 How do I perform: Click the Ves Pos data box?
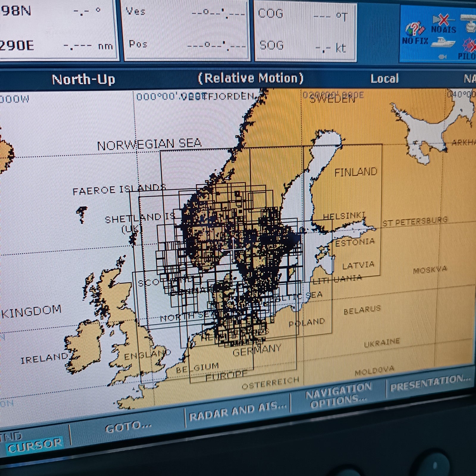tap(187, 30)
